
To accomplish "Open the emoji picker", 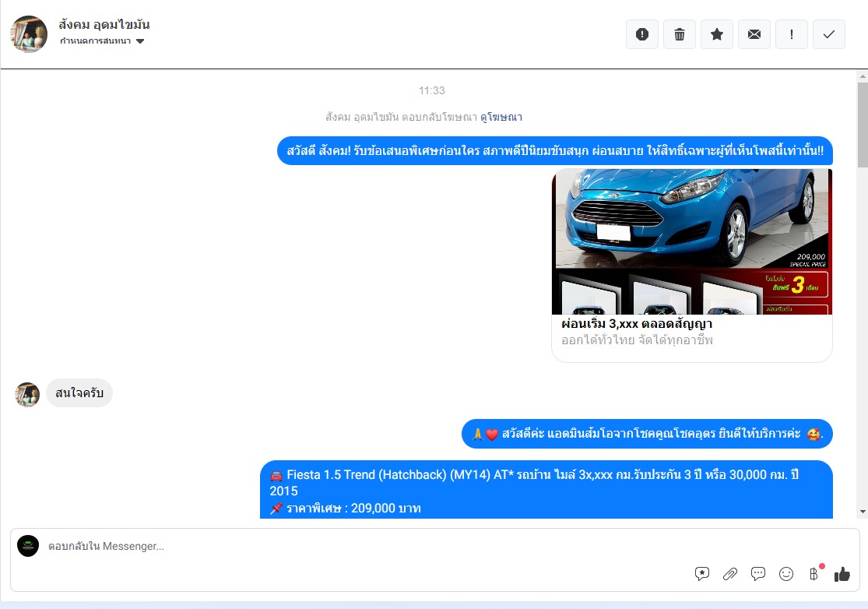I will click(786, 574).
